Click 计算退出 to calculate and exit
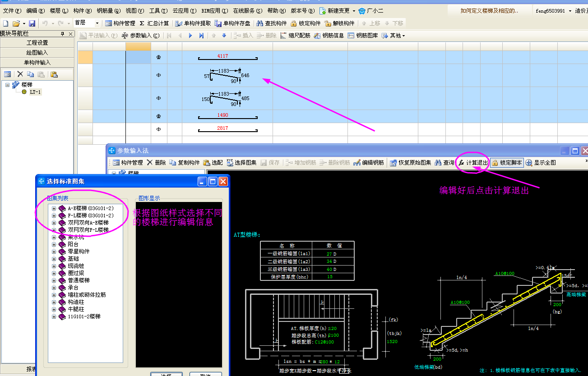Screen dimensions: 588x376 (473, 163)
